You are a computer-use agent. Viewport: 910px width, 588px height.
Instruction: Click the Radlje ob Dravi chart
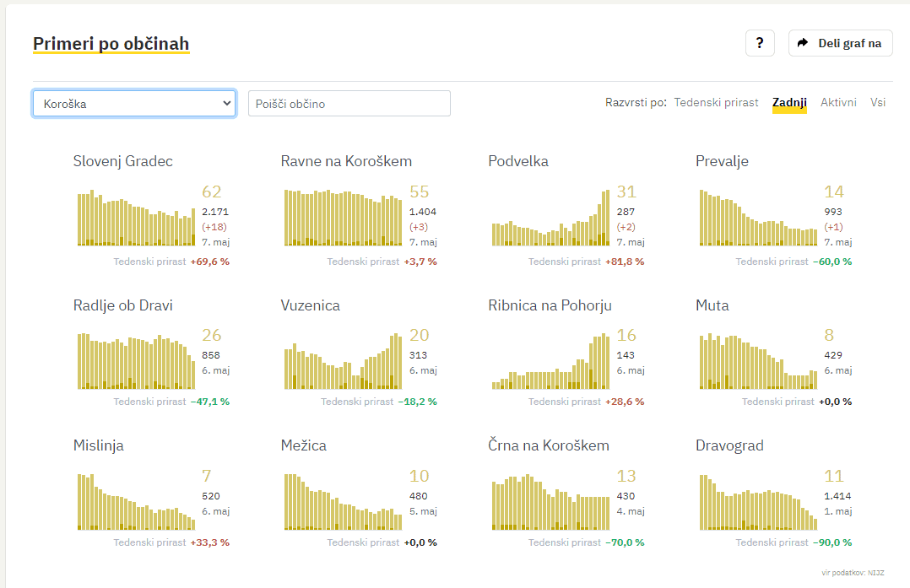pos(136,361)
